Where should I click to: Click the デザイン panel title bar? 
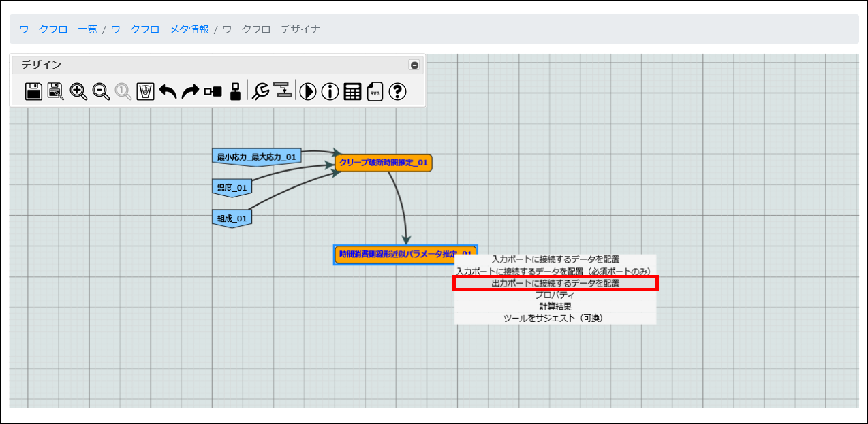[x=218, y=65]
